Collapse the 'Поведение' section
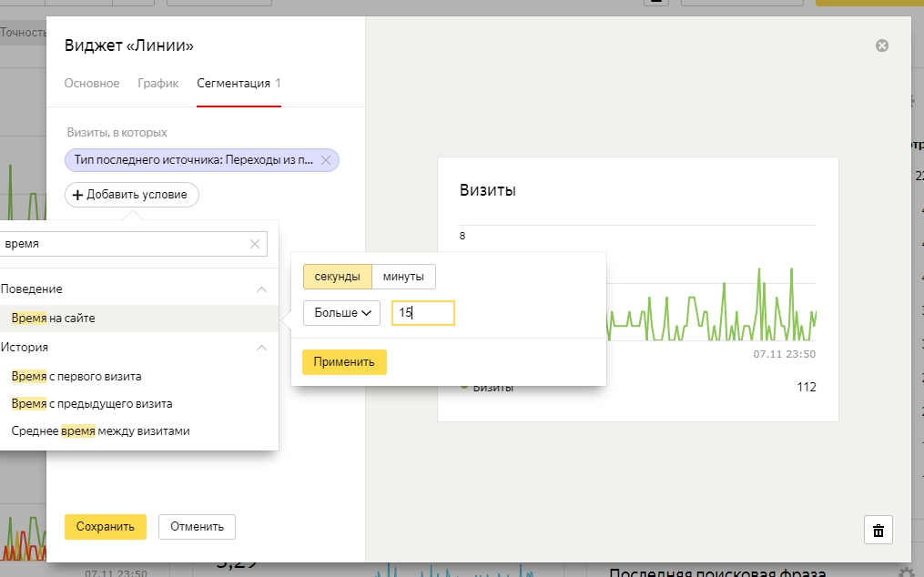Screen dimensions: 924x577 pyautogui.click(x=261, y=289)
